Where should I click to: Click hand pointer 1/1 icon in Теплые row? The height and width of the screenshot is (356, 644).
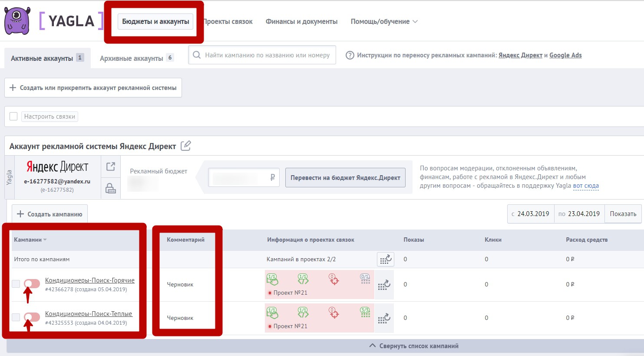tap(272, 313)
